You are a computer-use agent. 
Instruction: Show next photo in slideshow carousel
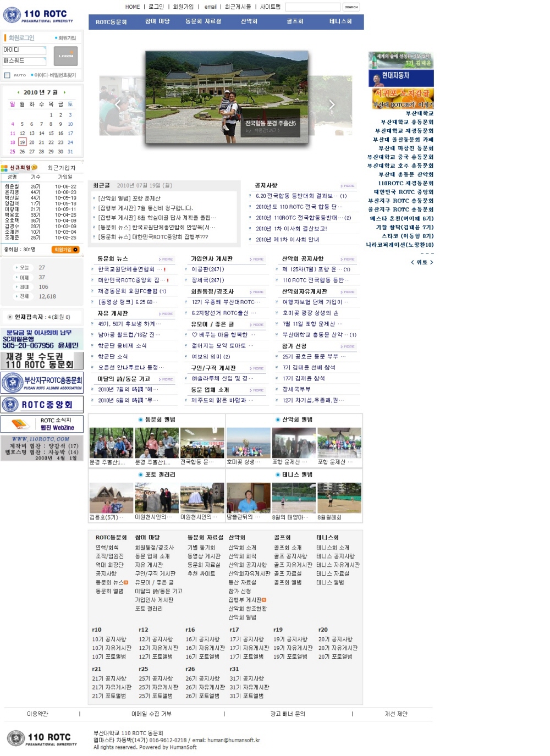331,104
